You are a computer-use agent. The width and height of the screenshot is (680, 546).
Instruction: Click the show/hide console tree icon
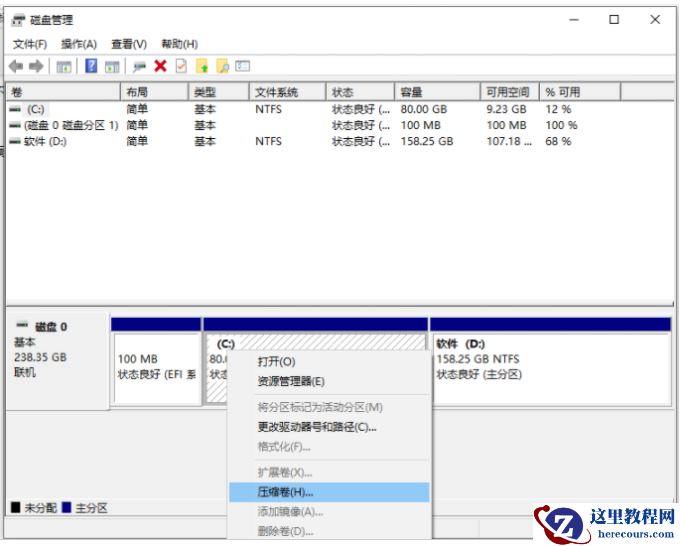click(64, 67)
